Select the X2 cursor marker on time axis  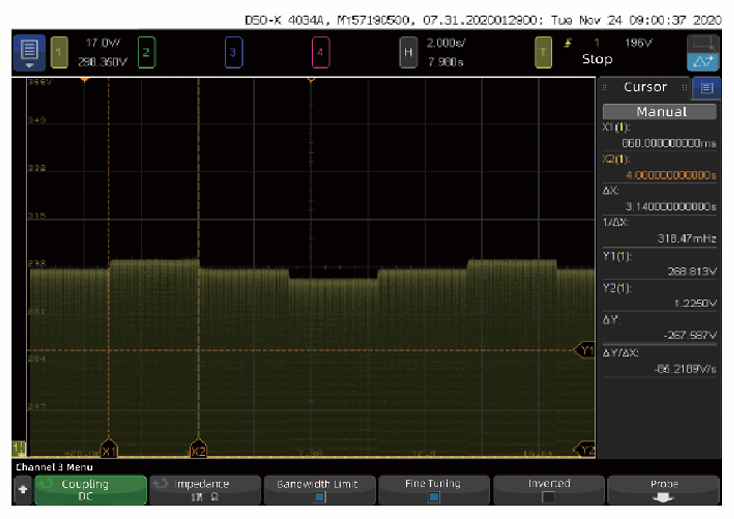click(198, 451)
